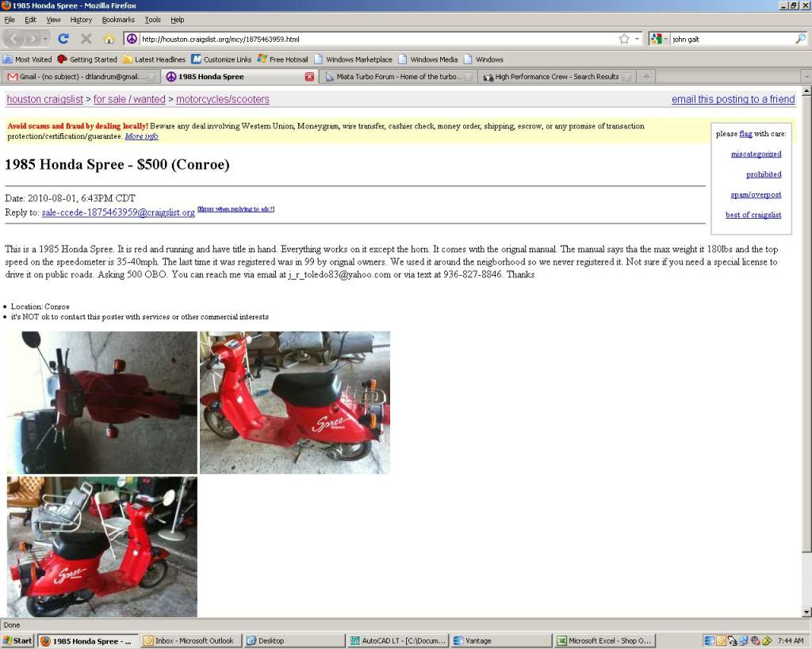
Task: Click the Getting Started bookmark
Action: pos(90,59)
